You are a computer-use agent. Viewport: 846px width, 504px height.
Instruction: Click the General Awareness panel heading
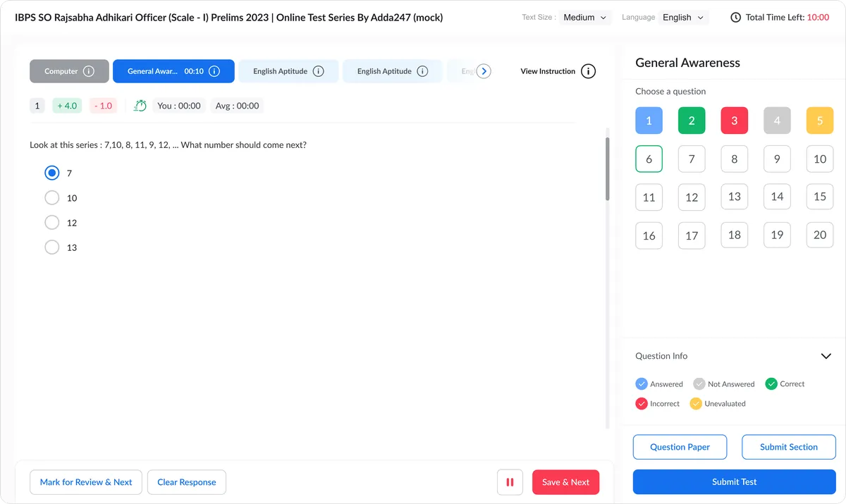point(687,63)
